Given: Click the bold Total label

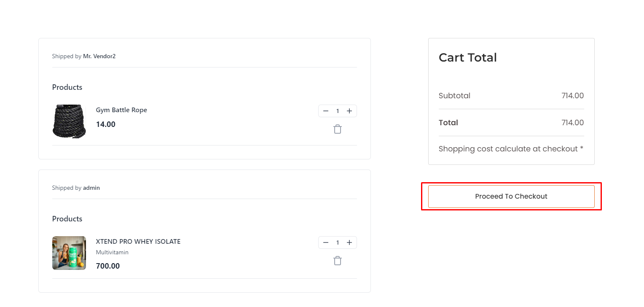Looking at the screenshot, I should tap(448, 123).
